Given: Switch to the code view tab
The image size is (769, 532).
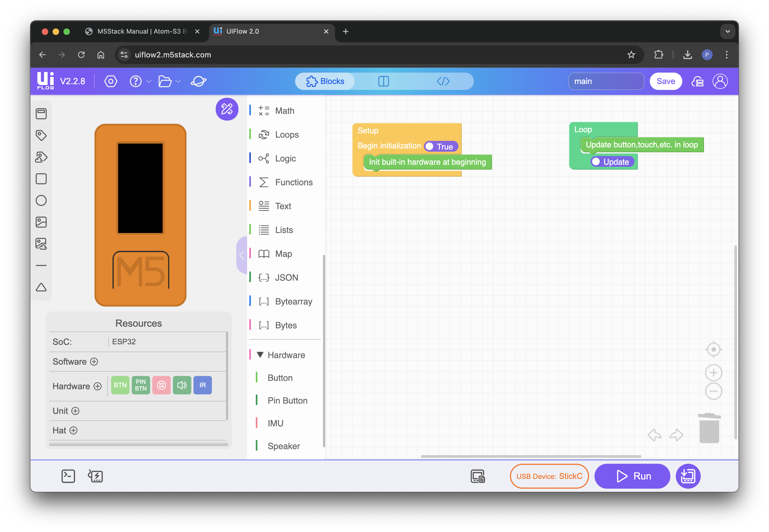Looking at the screenshot, I should [x=443, y=81].
